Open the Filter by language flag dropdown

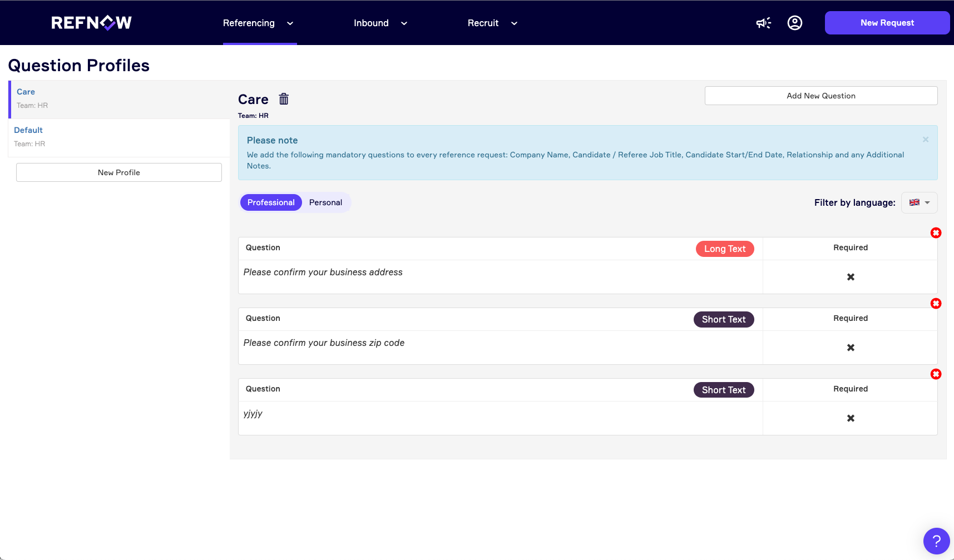tap(919, 202)
